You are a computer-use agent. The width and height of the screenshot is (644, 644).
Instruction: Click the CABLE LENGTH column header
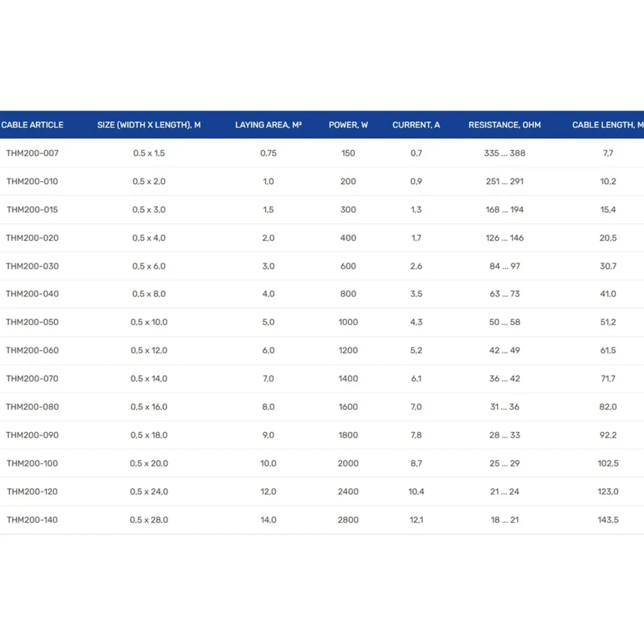pos(608,125)
